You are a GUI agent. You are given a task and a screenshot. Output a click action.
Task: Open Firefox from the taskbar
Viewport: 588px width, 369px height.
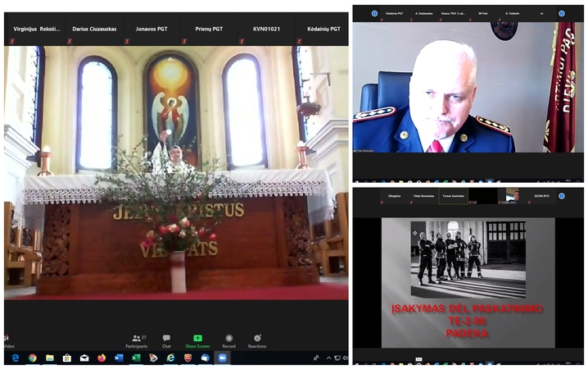[x=102, y=358]
